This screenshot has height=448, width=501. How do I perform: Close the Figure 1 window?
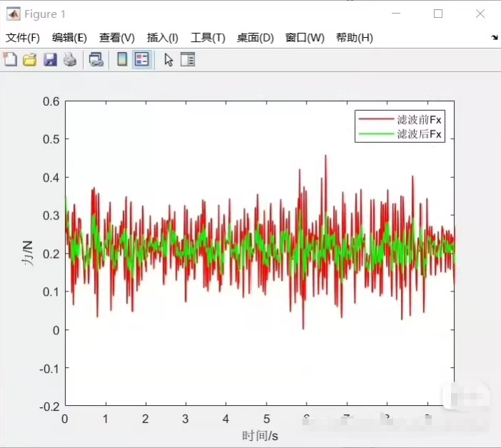point(480,14)
